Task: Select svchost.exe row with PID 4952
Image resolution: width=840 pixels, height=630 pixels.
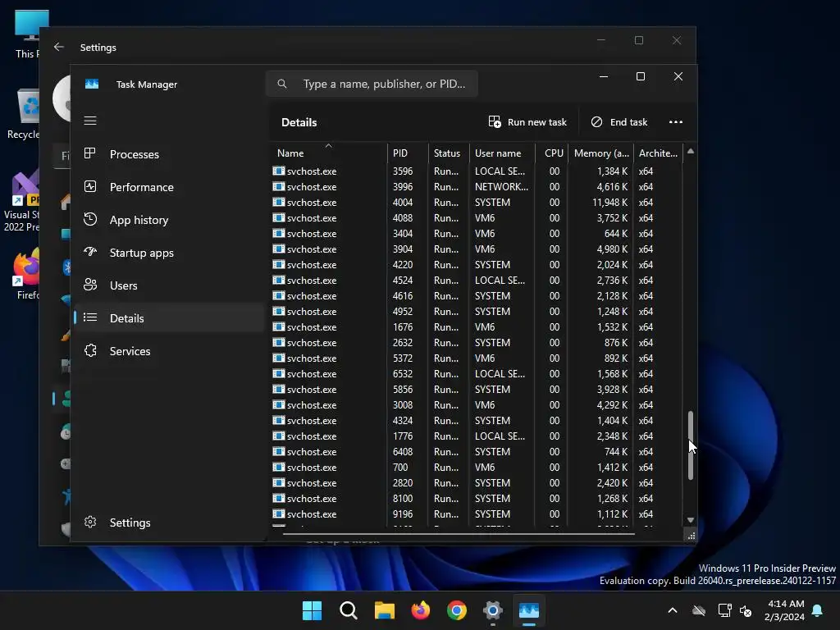Action: (x=476, y=311)
